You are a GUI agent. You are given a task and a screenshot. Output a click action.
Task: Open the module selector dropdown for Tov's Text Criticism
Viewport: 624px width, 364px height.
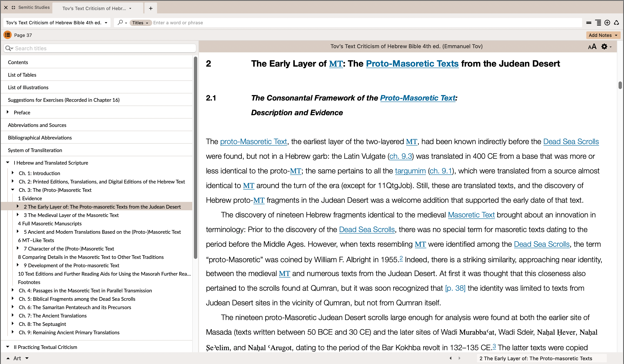tap(106, 23)
